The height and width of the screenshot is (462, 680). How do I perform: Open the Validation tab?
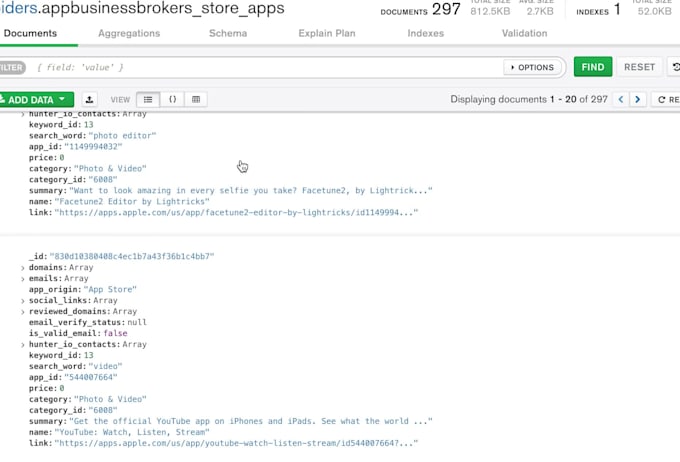click(x=524, y=33)
